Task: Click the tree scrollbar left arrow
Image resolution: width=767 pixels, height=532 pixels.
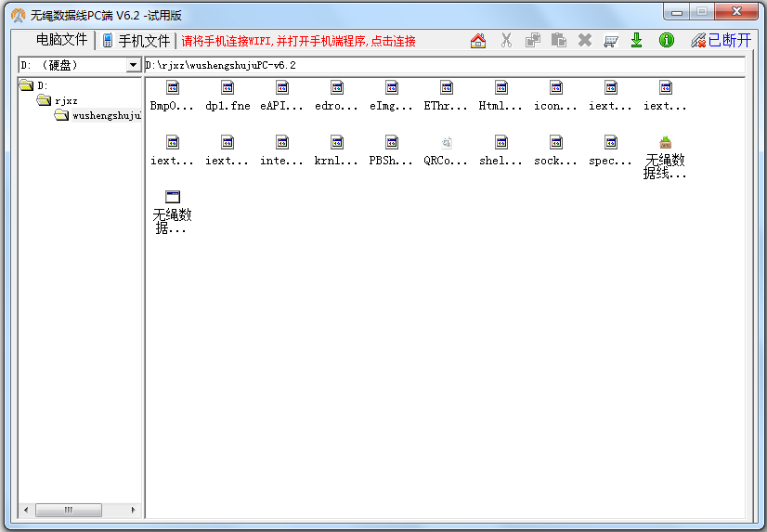Action: point(26,510)
